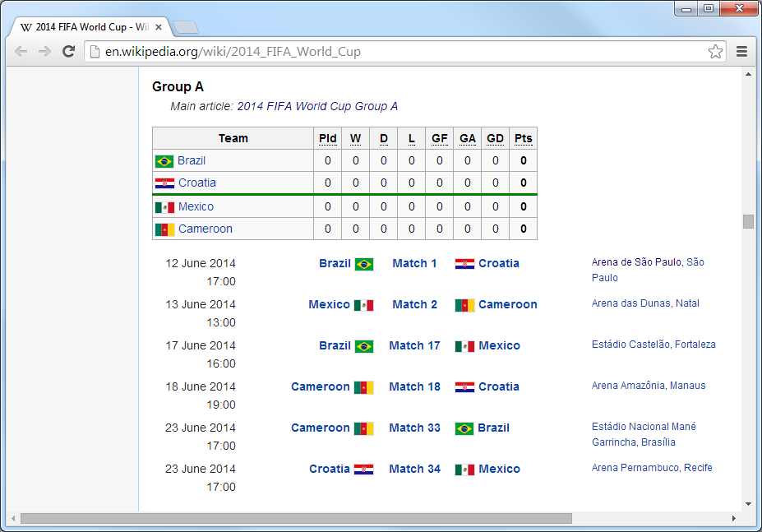Click the GF column header abbreviation
Image resolution: width=762 pixels, height=532 pixels.
tap(439, 139)
